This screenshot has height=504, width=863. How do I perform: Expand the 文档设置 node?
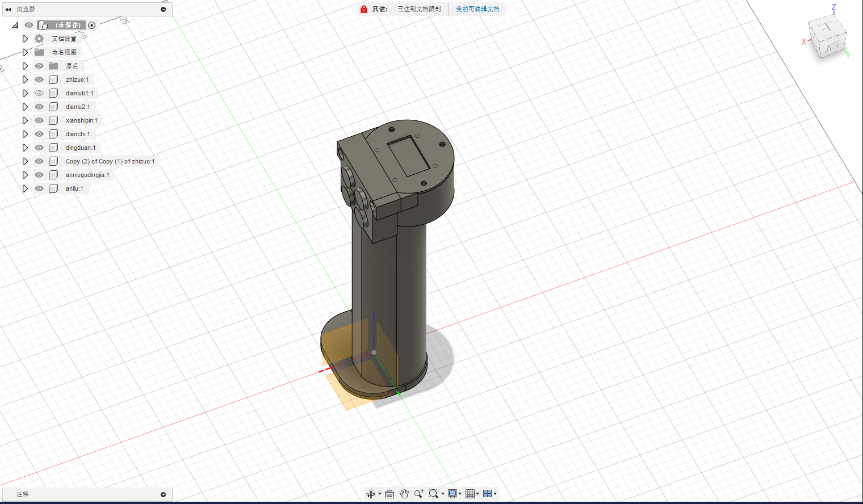point(25,39)
